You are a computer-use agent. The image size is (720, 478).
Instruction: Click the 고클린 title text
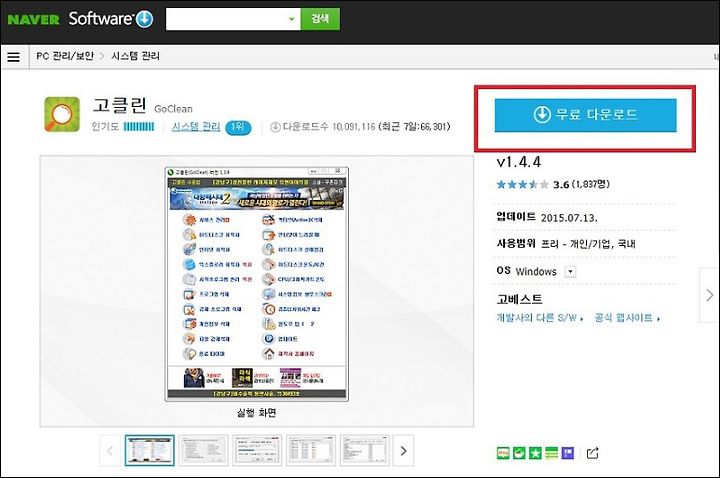coord(119,106)
